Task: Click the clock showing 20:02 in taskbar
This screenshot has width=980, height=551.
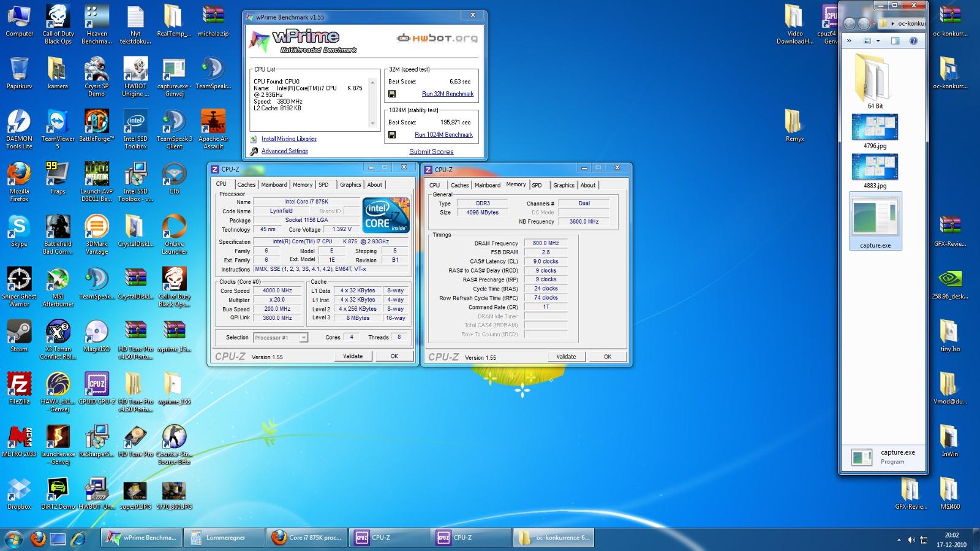Action: click(x=951, y=536)
